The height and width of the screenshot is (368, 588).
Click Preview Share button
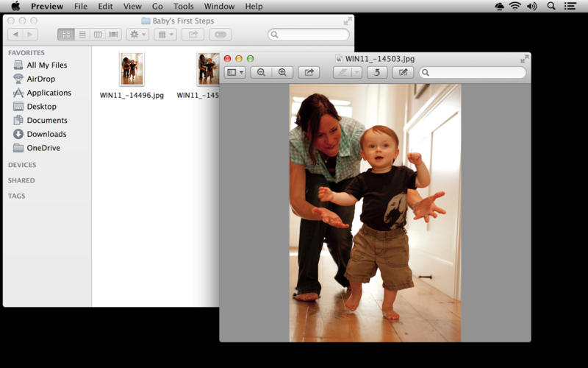coord(309,72)
